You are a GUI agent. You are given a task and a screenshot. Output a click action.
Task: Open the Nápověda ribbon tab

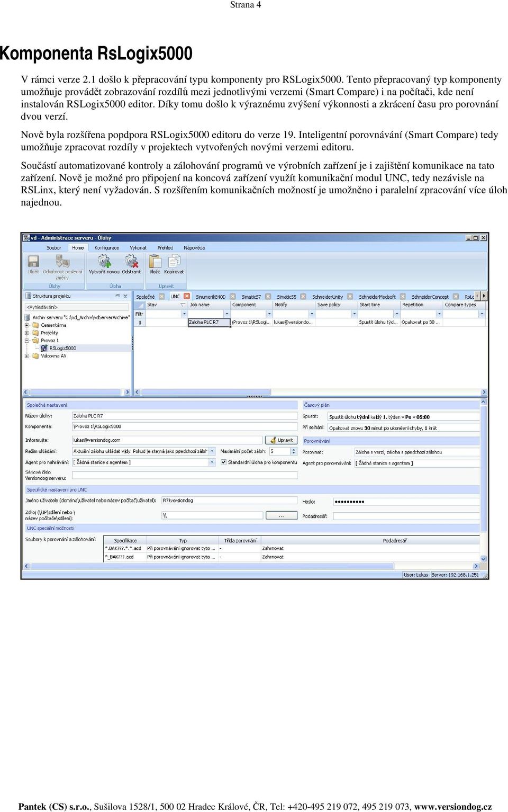[x=194, y=247]
